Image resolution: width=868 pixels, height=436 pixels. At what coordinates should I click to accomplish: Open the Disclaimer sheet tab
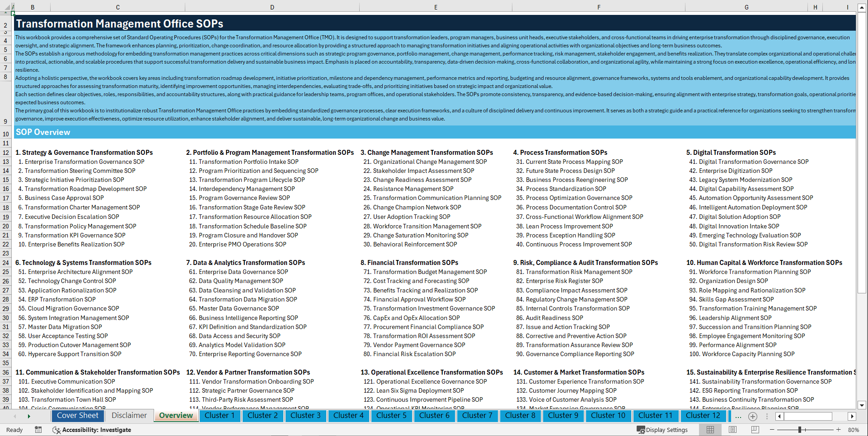tap(129, 416)
